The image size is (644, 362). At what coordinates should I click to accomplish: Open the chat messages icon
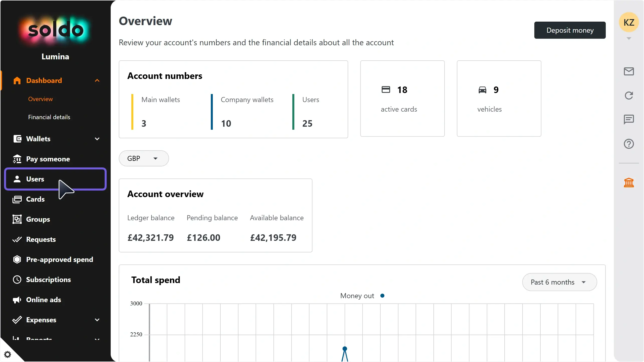pyautogui.click(x=629, y=119)
